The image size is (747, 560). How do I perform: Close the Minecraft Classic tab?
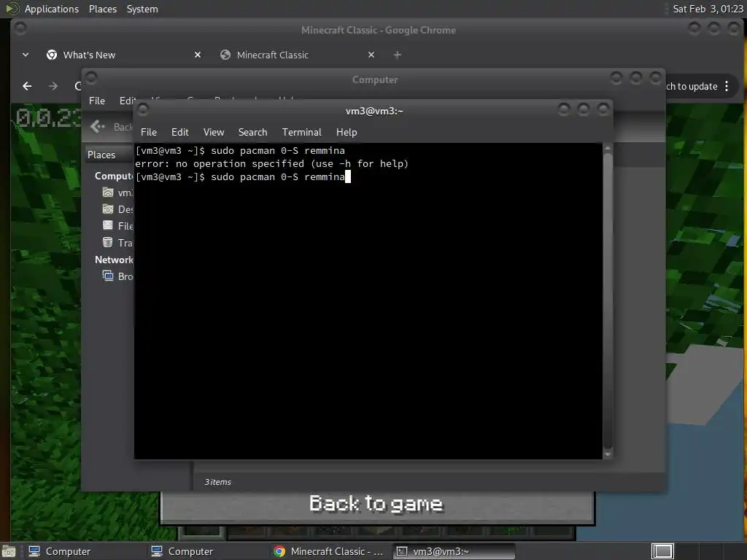coord(371,55)
